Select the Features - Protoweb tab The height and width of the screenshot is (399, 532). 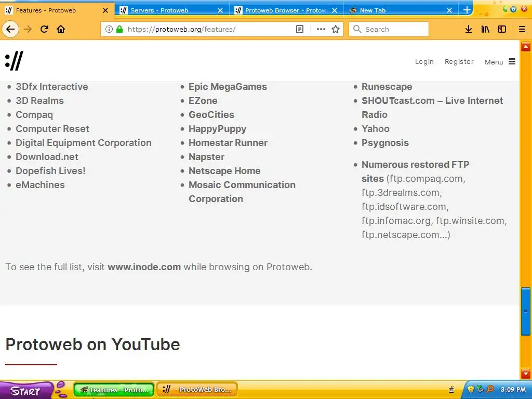pos(57,10)
